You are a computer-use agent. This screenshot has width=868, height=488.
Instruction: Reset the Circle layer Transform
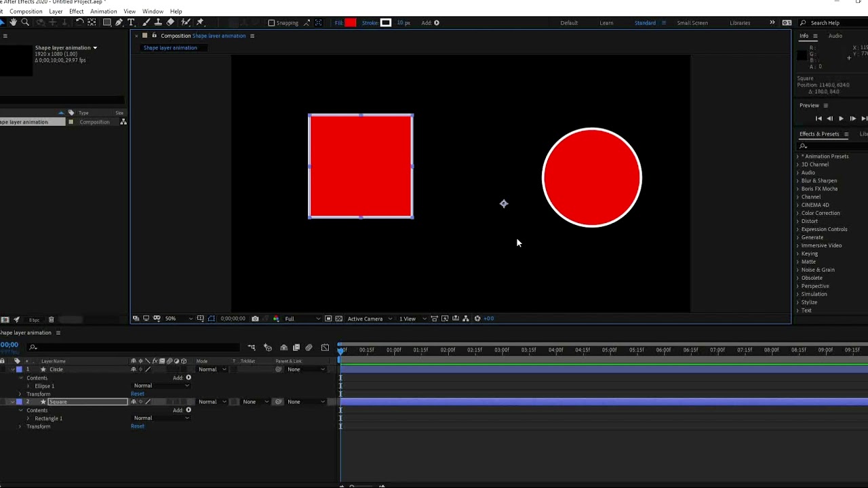tap(137, 394)
